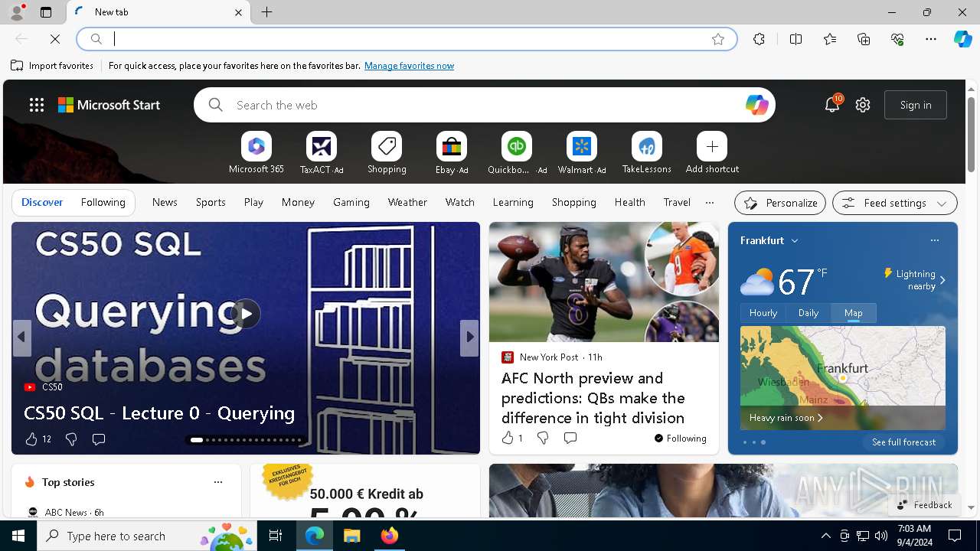
Task: Open tab actions menu icon
Action: coord(46,12)
